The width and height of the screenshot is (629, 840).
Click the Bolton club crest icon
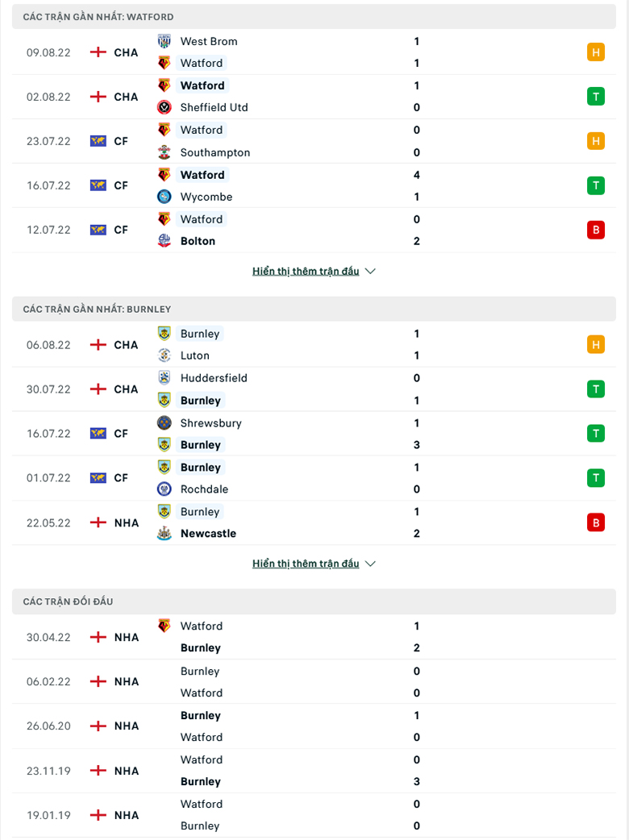(x=165, y=241)
